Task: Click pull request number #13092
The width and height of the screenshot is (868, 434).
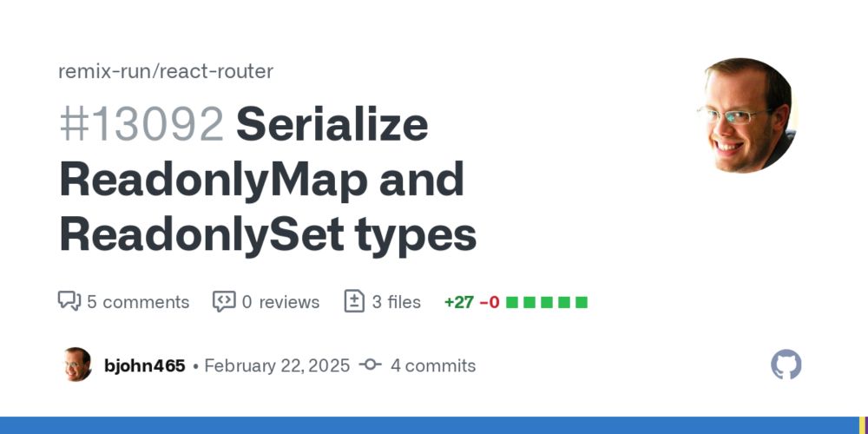Action: click(x=141, y=125)
